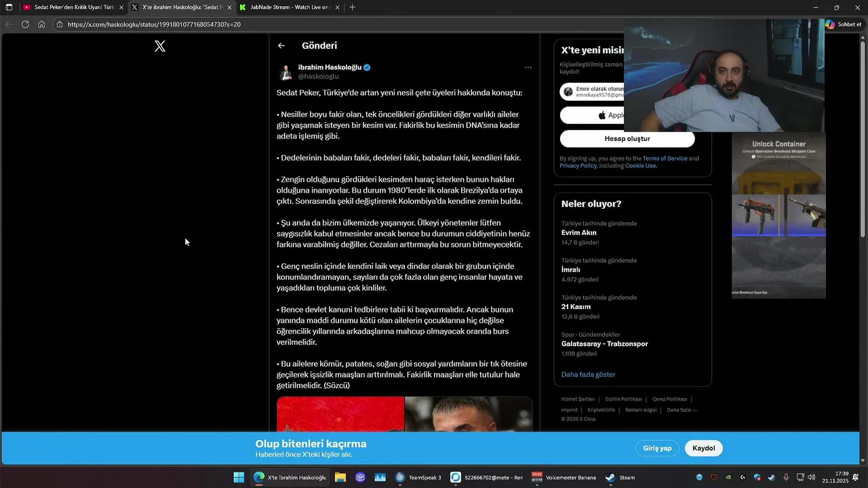868x488 pixels.
Task: Click the İbrahim Haskoloğlu display name
Action: (330, 67)
